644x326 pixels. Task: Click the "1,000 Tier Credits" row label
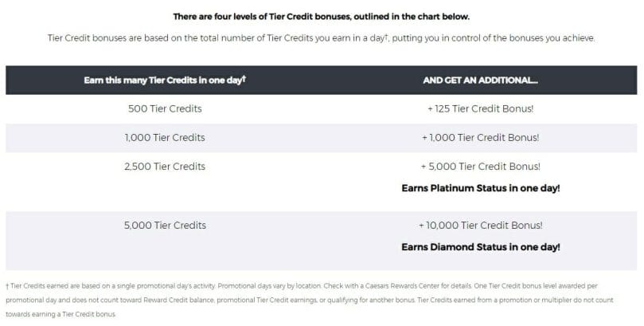coord(165,137)
